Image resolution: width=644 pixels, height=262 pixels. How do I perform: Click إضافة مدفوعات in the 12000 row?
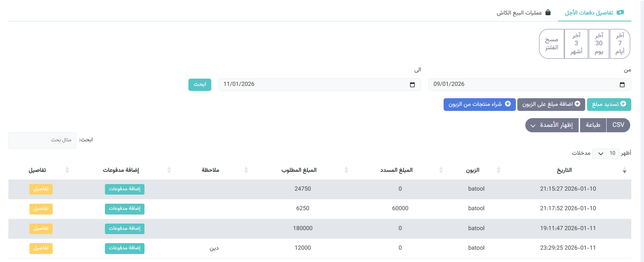(125, 248)
